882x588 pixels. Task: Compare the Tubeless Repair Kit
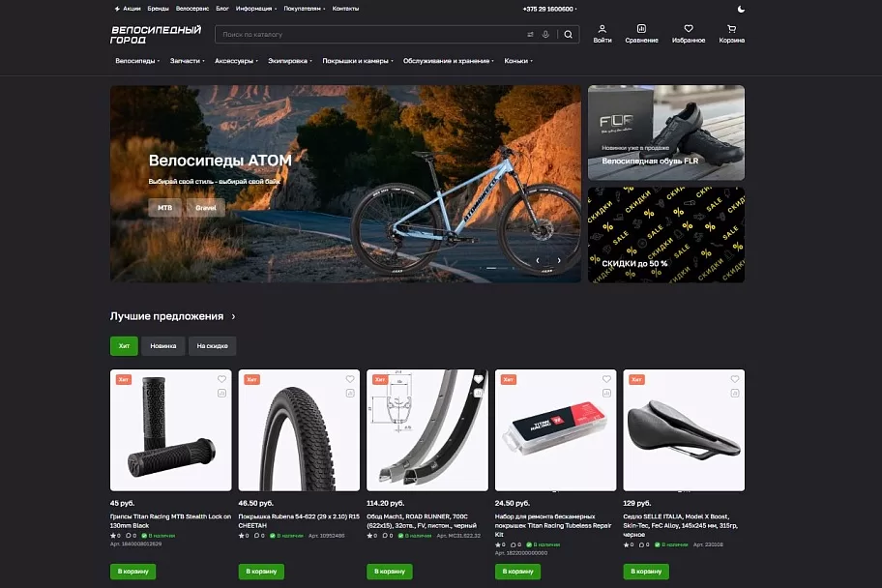coord(606,394)
